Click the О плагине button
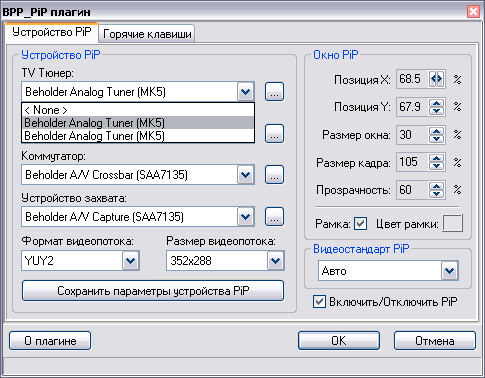Image resolution: width=485 pixels, height=378 pixels. pos(50,341)
